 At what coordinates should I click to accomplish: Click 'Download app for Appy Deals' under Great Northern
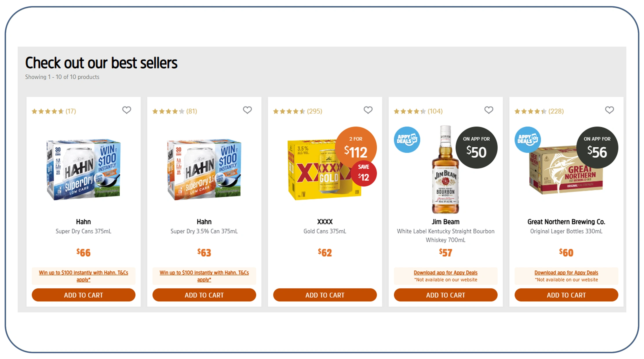(566, 272)
